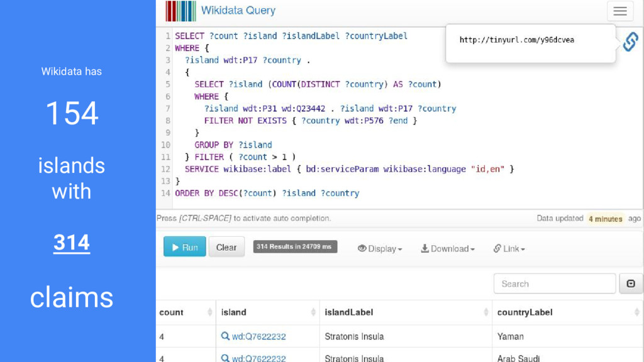This screenshot has height=362, width=644.
Task: Click line 1 SELECT statement in editor
Action: (x=291, y=36)
